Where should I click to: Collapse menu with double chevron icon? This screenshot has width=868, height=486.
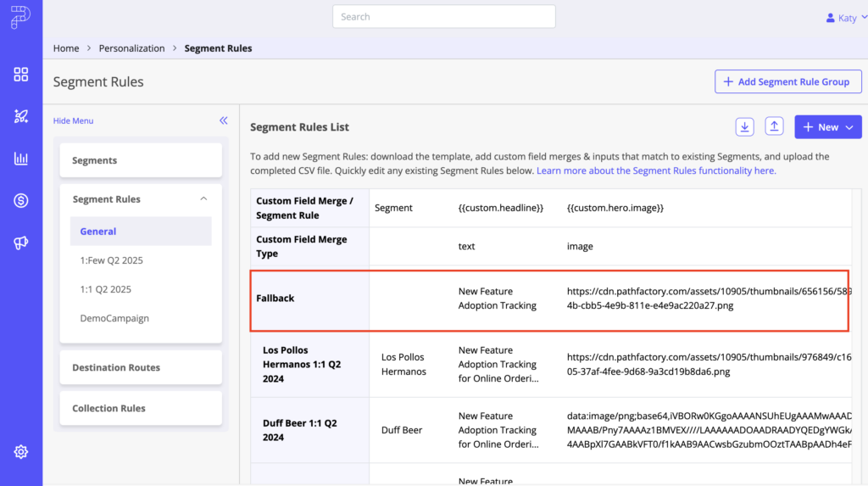pyautogui.click(x=224, y=120)
